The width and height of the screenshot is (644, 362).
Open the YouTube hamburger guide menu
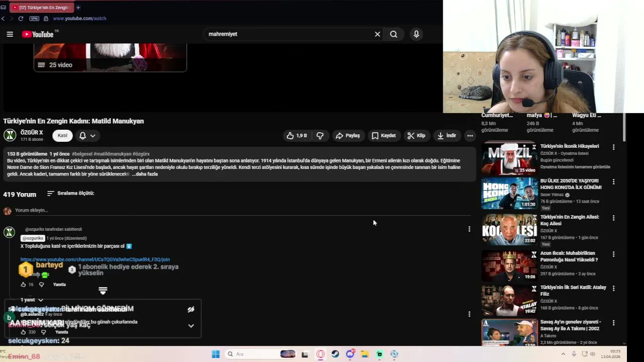pyautogui.click(x=10, y=34)
